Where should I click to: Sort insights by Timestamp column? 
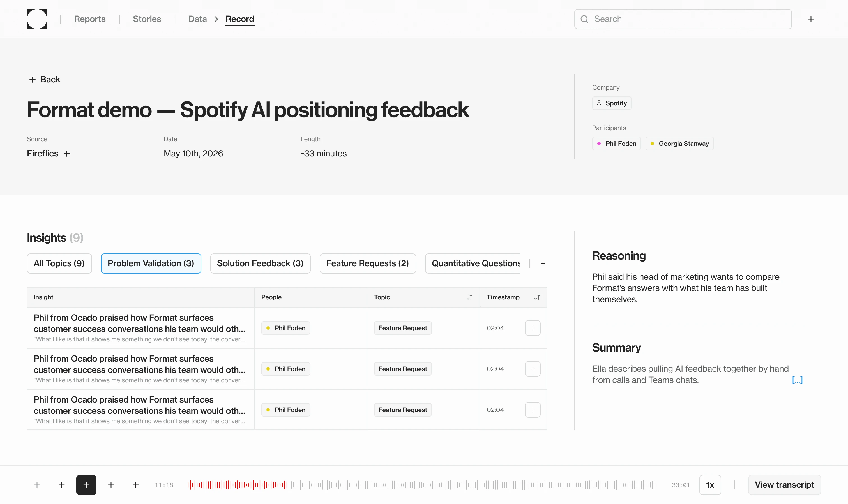[537, 297]
